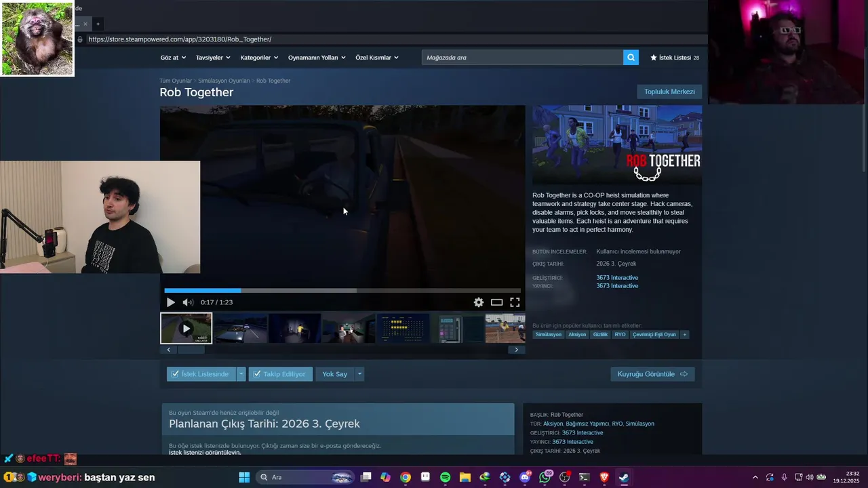Click the Simülasyon tag
This screenshot has width=868, height=488.
549,335
